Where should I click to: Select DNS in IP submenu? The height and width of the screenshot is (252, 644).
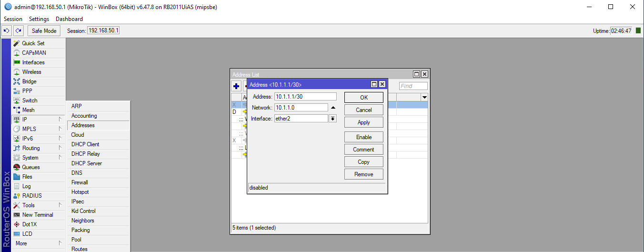coord(98,173)
